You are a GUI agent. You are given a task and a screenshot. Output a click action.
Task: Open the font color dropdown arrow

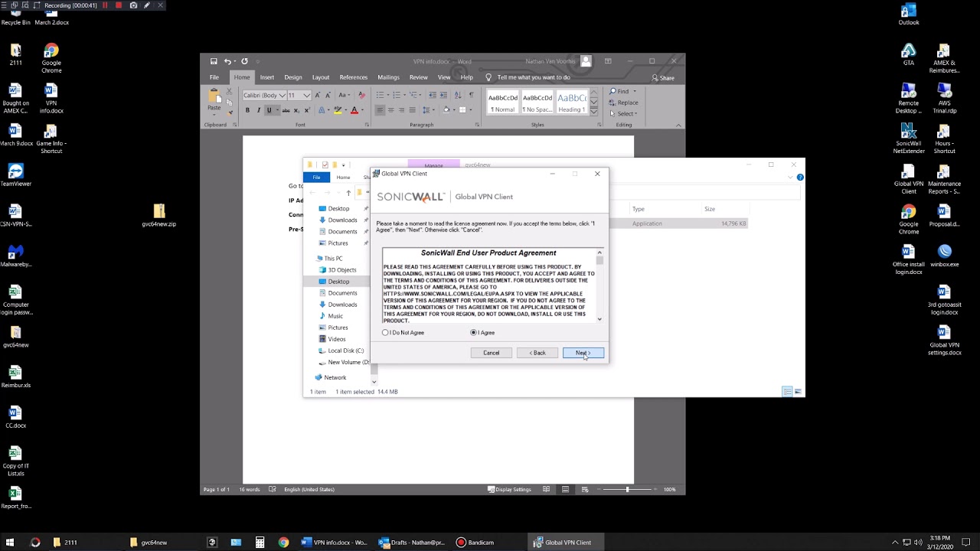pos(361,110)
